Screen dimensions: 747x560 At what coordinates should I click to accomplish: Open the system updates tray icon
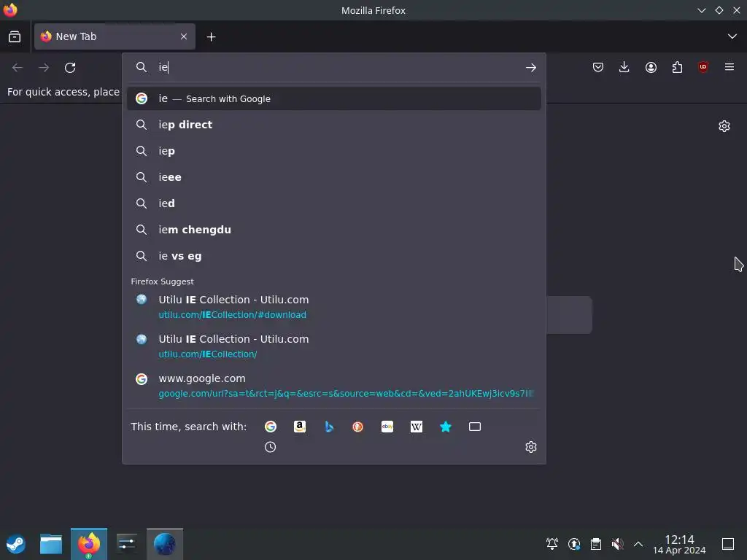574,544
